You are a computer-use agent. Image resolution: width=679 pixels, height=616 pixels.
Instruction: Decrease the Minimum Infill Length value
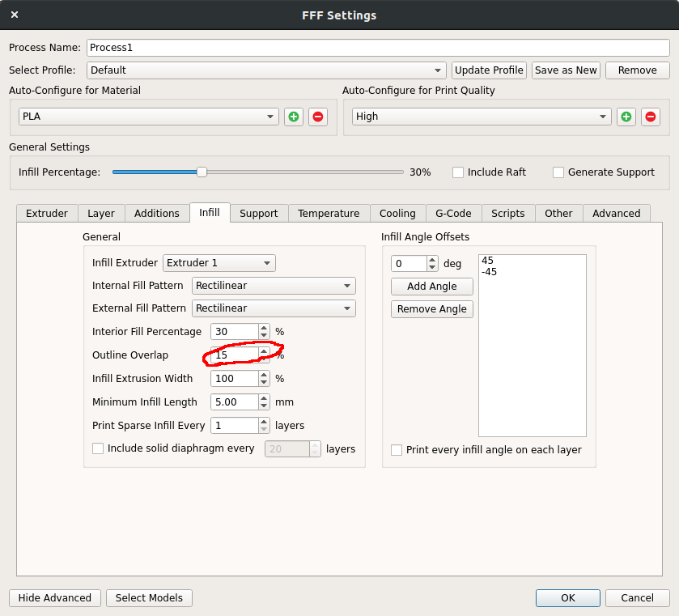tap(264, 406)
